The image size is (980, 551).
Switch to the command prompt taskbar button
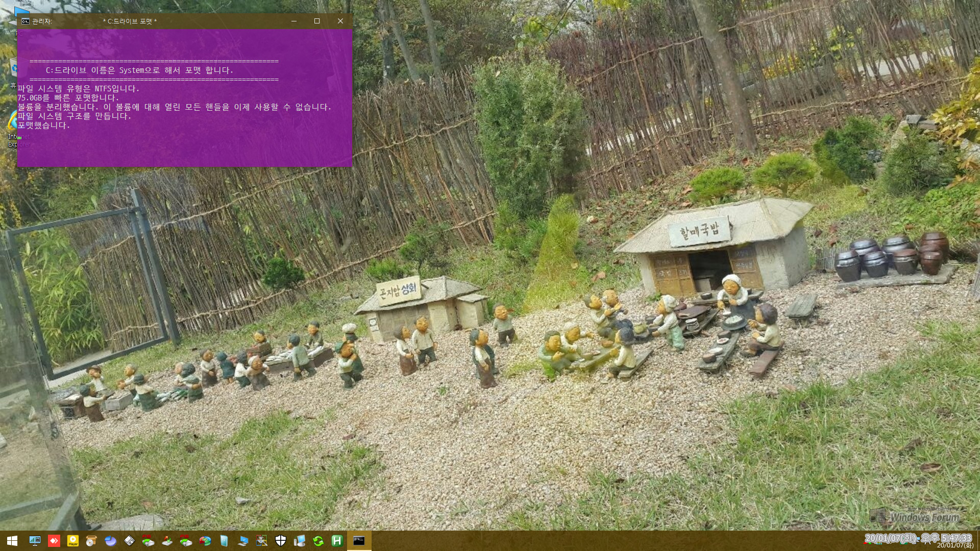pyautogui.click(x=359, y=541)
